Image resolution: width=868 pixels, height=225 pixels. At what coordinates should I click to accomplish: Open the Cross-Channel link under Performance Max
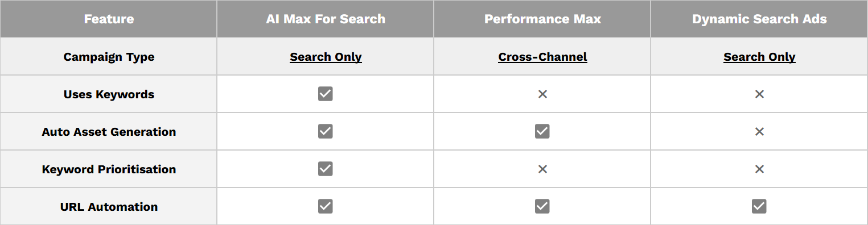click(542, 57)
